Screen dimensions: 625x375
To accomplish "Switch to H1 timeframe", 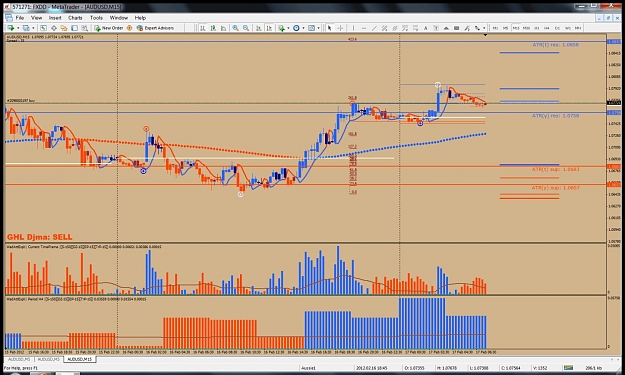I will point(537,28).
